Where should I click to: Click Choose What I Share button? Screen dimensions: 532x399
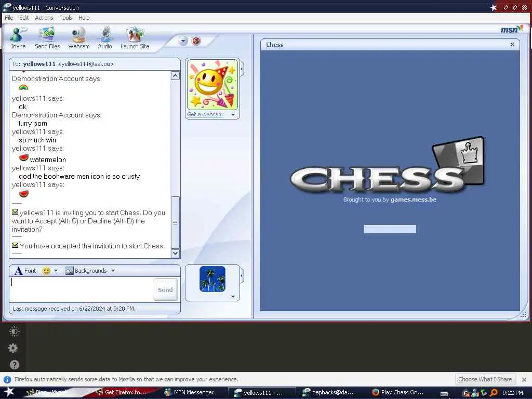(485, 379)
